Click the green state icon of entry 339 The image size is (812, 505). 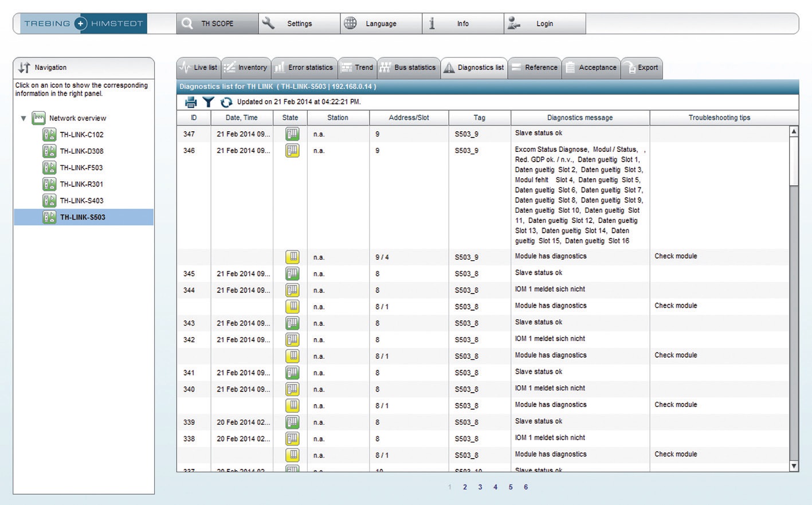pyautogui.click(x=292, y=422)
